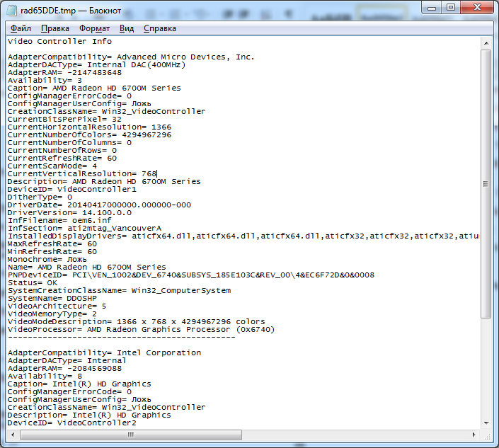Click 'DitherType= 0' line
Screen dimensions: 499x448
pos(40,197)
